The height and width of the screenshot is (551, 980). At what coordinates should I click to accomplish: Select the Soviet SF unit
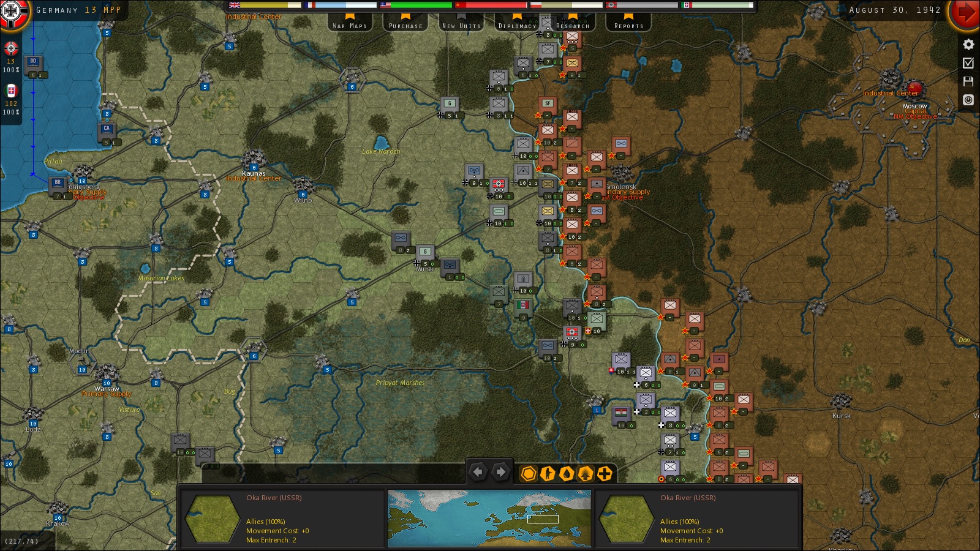pyautogui.click(x=548, y=103)
